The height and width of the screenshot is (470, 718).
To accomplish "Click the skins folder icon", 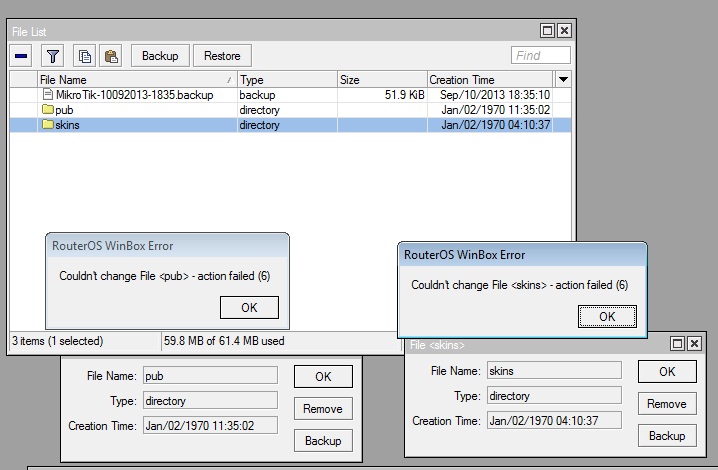I will pos(48,125).
